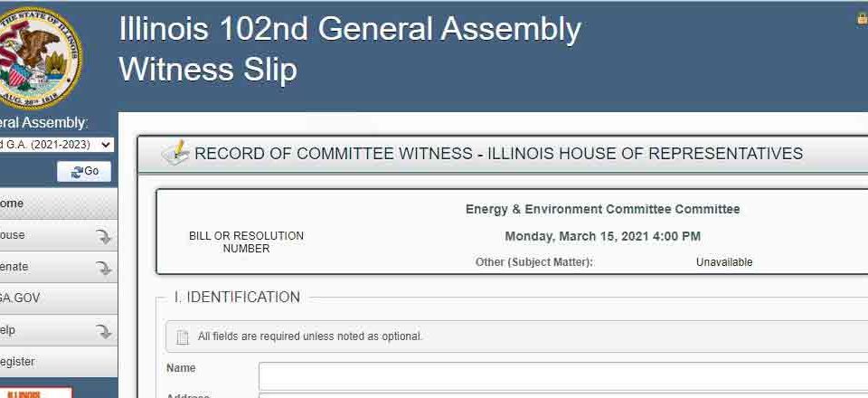Click the State of Illinois seal logo
The image size is (868, 398).
[39, 58]
